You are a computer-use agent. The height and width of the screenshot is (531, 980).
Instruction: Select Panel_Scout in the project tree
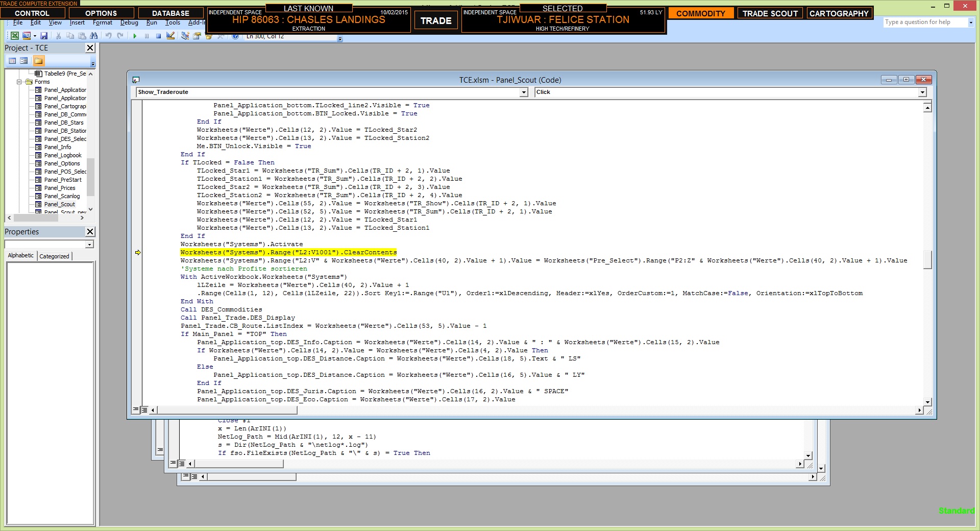coord(59,204)
